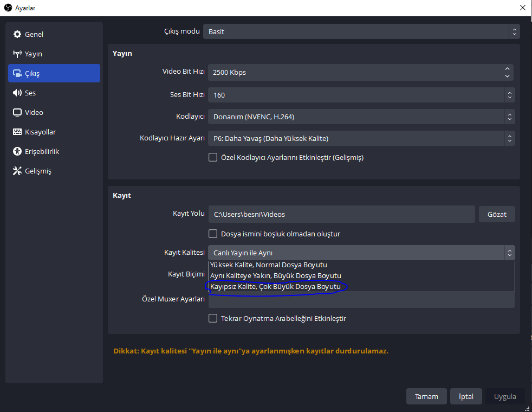Image resolution: width=532 pixels, height=412 pixels.
Task: Click the Erişebilirlik accessibility icon
Action: (x=17, y=152)
